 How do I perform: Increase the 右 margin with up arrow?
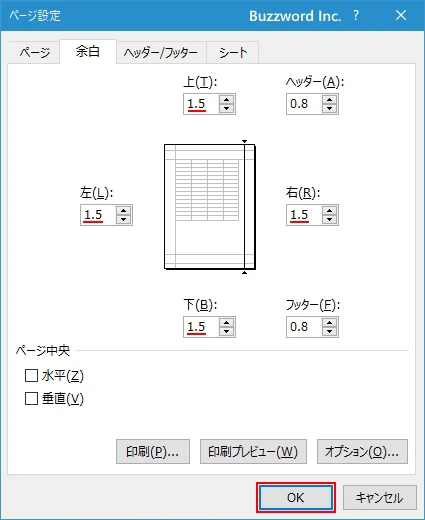[330, 211]
